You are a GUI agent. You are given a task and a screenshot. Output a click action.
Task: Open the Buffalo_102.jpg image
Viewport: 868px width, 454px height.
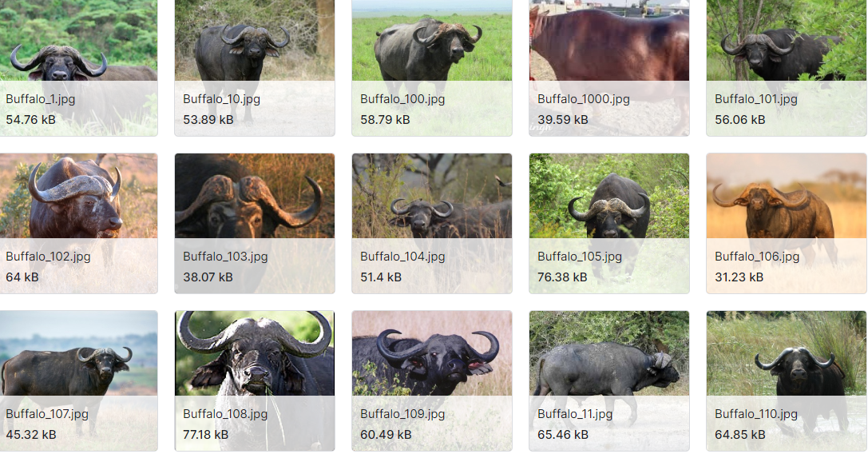(78, 223)
